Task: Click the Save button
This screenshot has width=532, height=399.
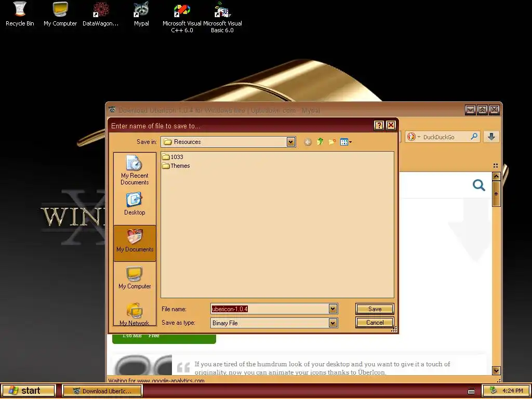Action: click(x=375, y=309)
